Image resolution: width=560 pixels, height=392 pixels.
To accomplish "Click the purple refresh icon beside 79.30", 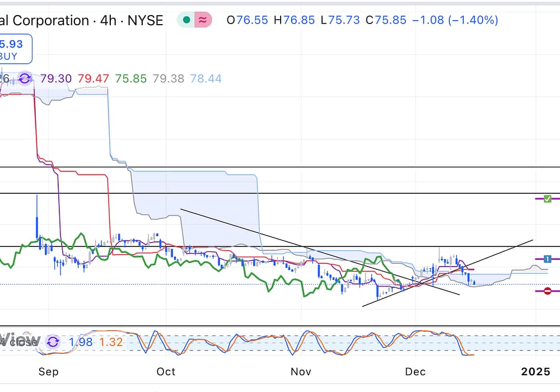I will click(25, 78).
